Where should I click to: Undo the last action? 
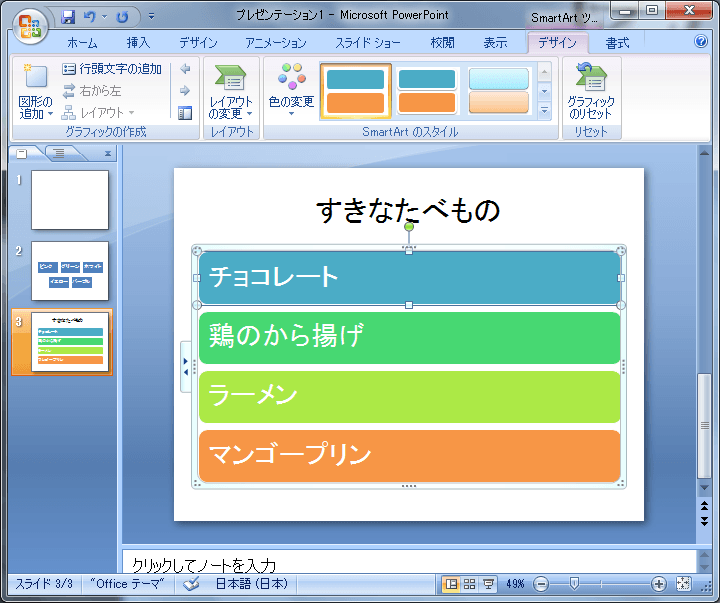click(x=90, y=17)
